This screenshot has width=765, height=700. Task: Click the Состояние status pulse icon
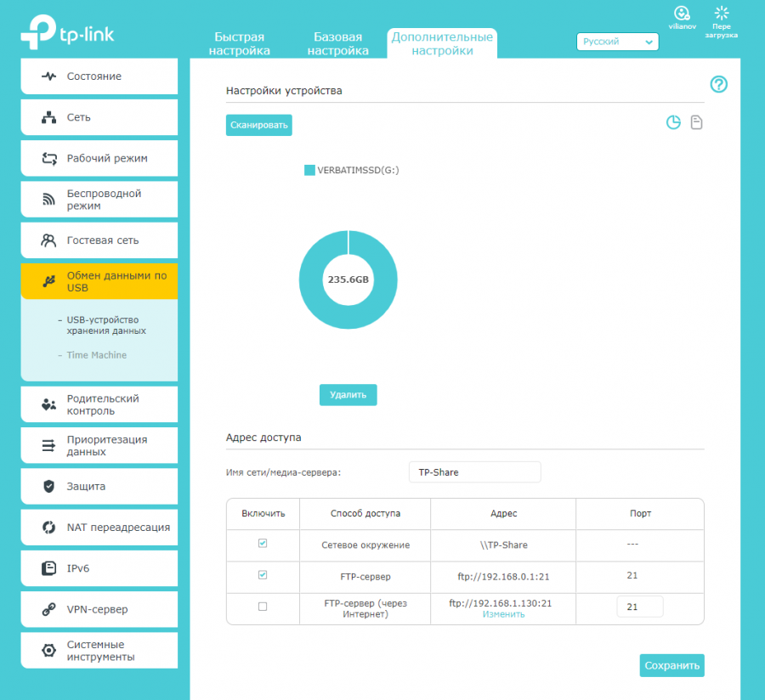(48, 76)
